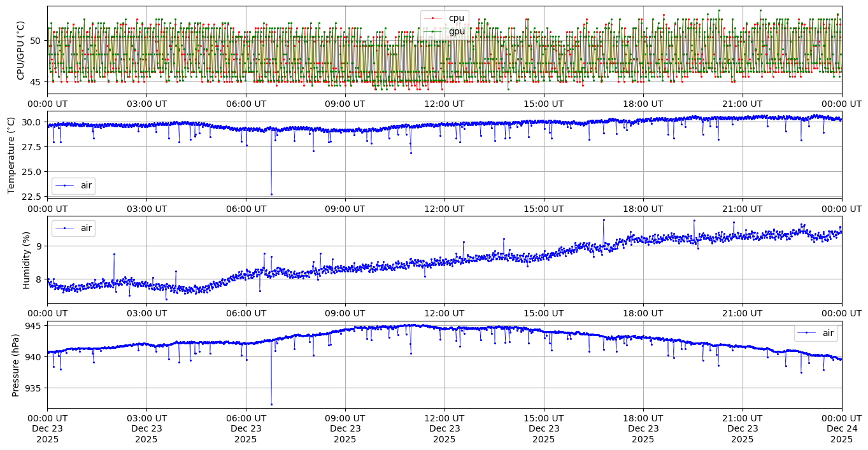Viewport: 868px width, 450px height.
Task: Click the 09:00 UT tick under CPU/GPU plot
Action: pyautogui.click(x=345, y=104)
